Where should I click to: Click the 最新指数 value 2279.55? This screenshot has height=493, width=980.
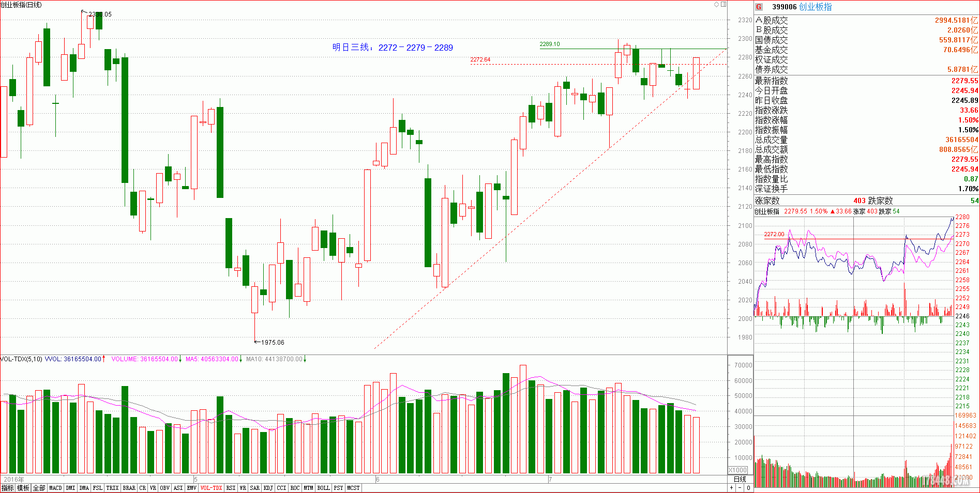964,81
